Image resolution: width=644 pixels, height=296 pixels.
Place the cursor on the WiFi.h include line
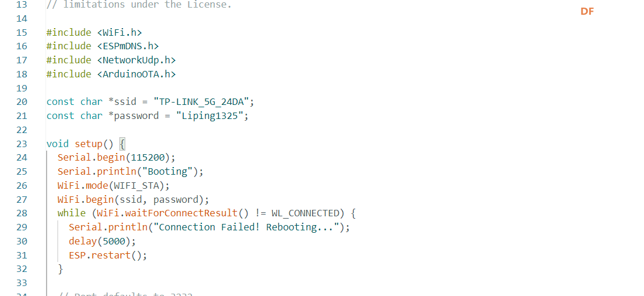tap(94, 32)
